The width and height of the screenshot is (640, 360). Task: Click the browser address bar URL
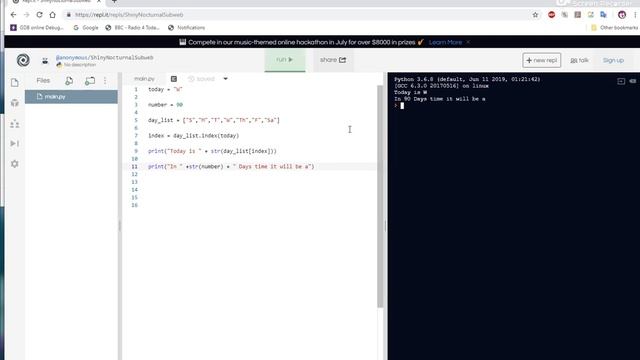129,15
